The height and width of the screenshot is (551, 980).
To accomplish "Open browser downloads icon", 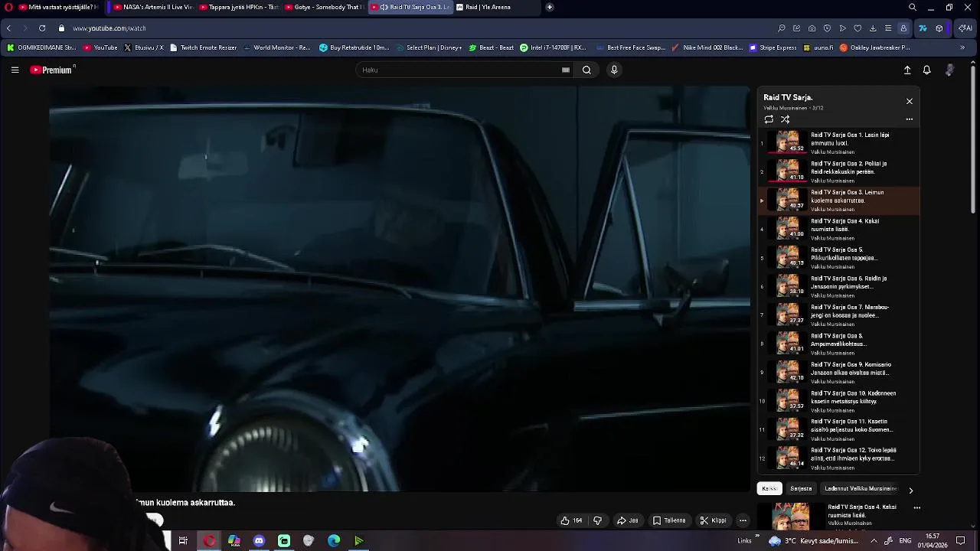I will pyautogui.click(x=873, y=28).
